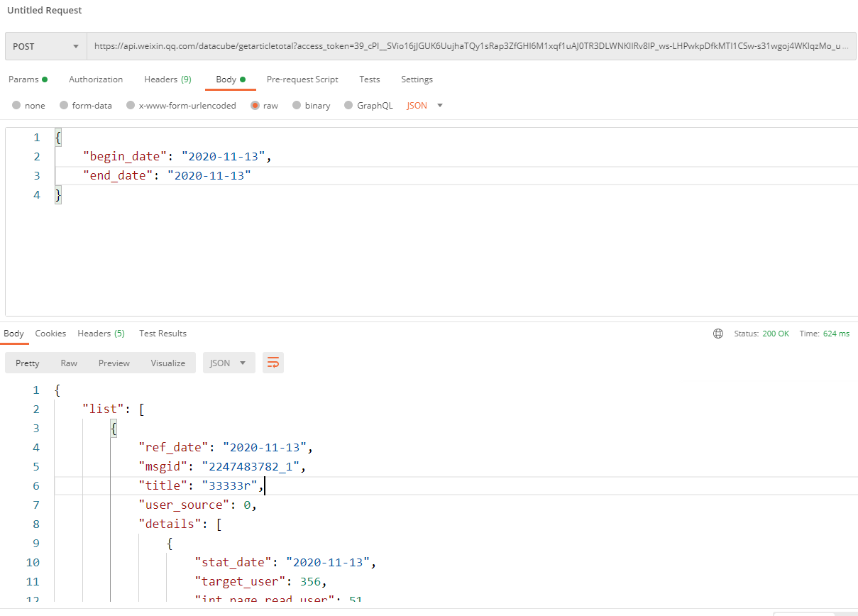Open the response JSON format dropdown
Image resolution: width=858 pixels, height=616 pixels.
tap(229, 363)
